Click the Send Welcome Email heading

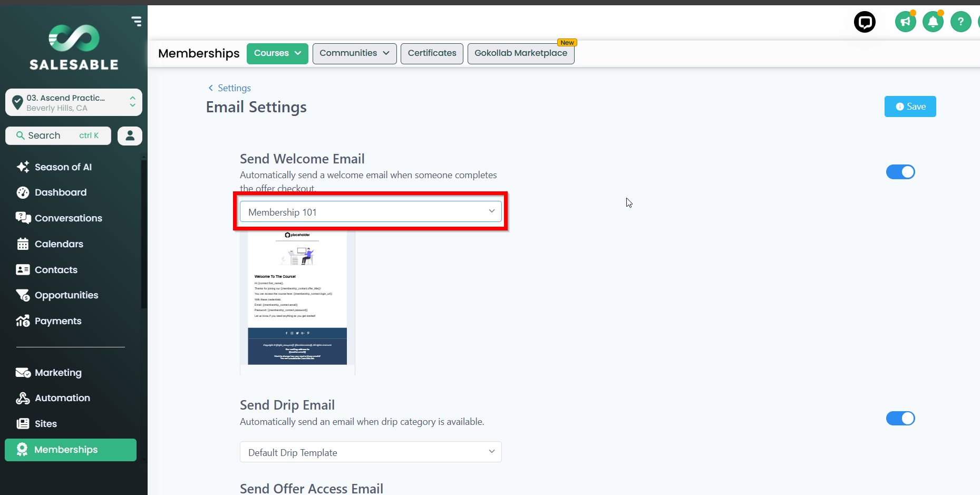302,159
